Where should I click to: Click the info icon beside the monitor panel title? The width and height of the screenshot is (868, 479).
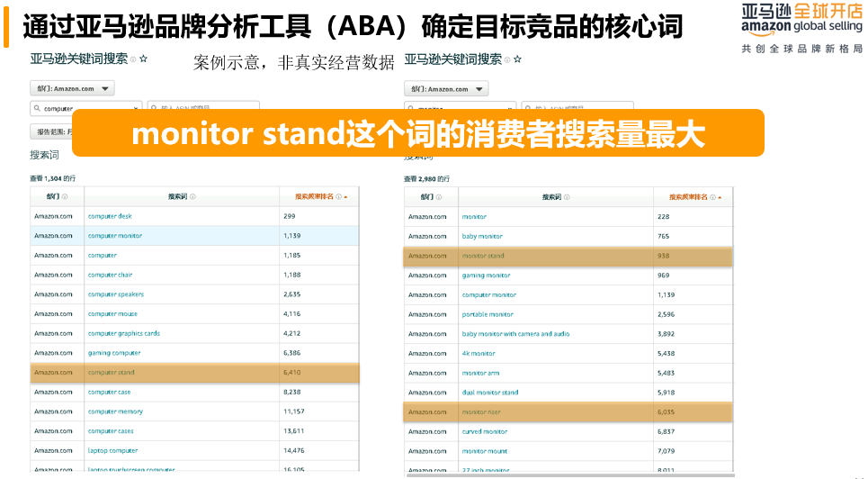(507, 59)
